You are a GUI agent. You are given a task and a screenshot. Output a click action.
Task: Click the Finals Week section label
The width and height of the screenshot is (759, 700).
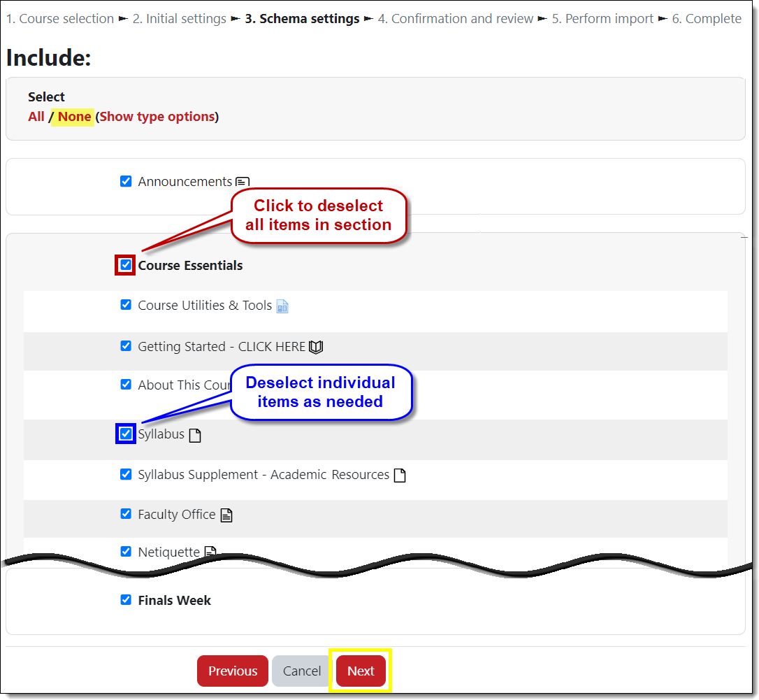pos(174,601)
